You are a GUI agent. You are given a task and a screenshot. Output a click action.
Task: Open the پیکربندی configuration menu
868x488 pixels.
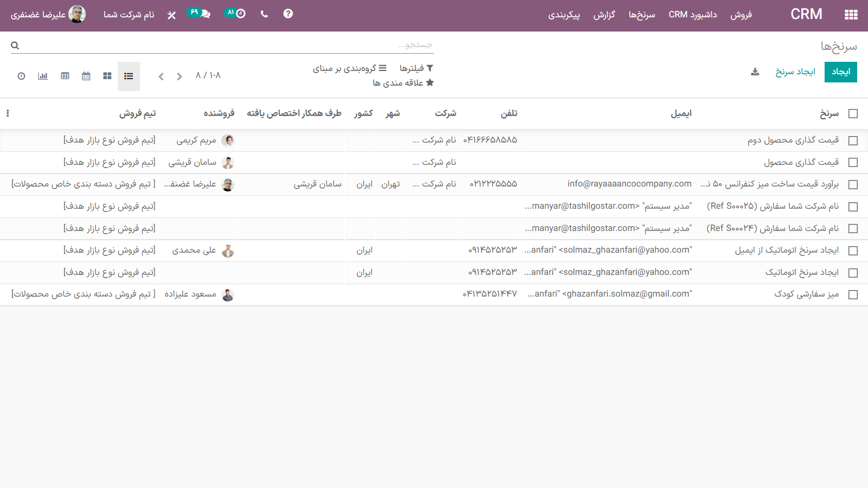click(x=564, y=15)
